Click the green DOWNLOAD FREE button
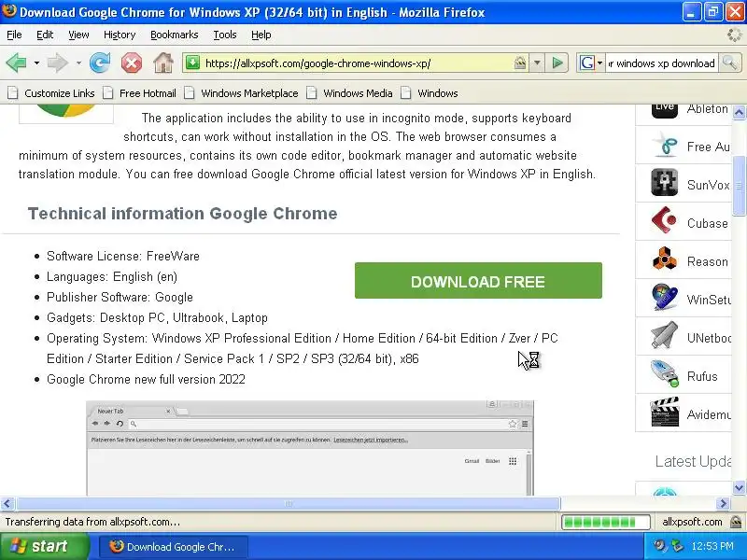The image size is (747, 560). [478, 281]
